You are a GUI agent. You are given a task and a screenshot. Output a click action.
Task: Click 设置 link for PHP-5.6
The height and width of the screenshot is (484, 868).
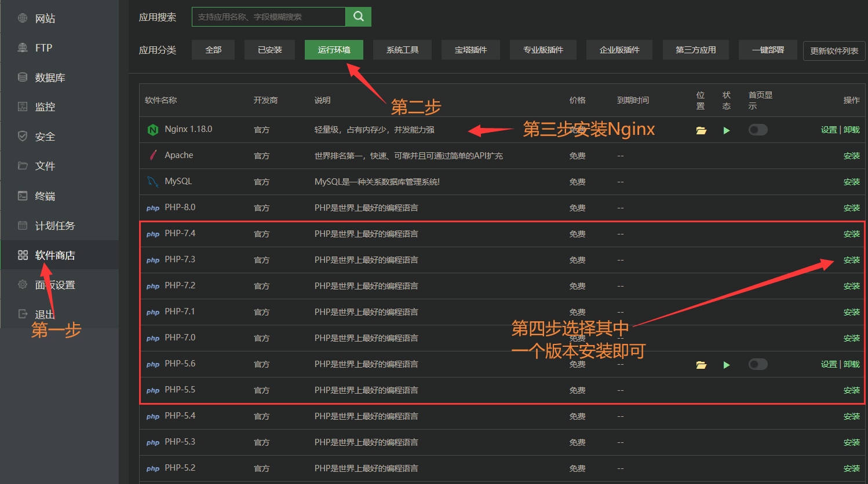pyautogui.click(x=829, y=364)
